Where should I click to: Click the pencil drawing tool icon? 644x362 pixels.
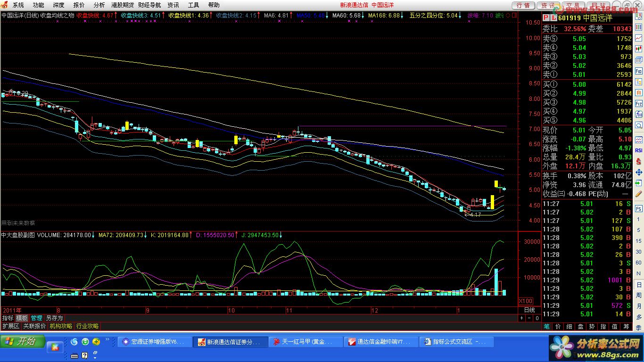(638, 194)
